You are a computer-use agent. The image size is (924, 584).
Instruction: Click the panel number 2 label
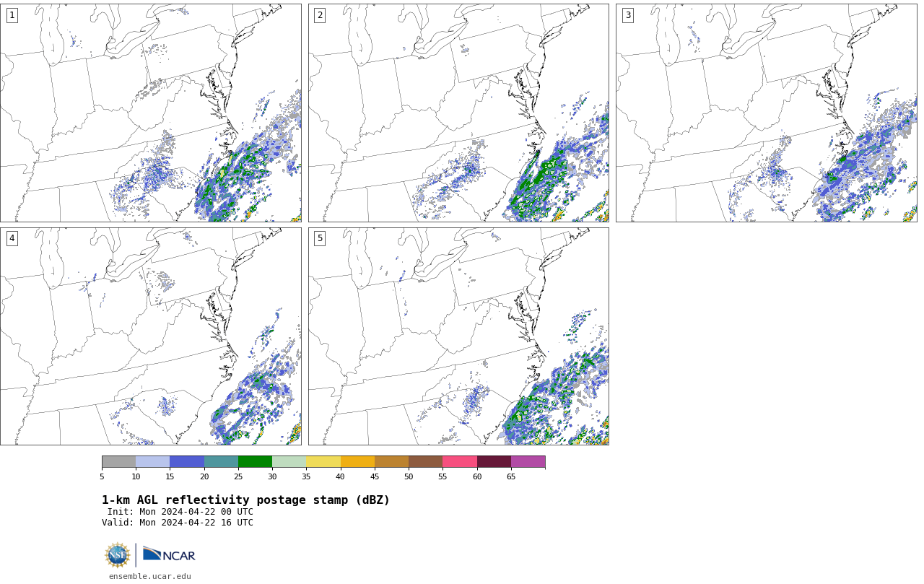click(x=320, y=15)
